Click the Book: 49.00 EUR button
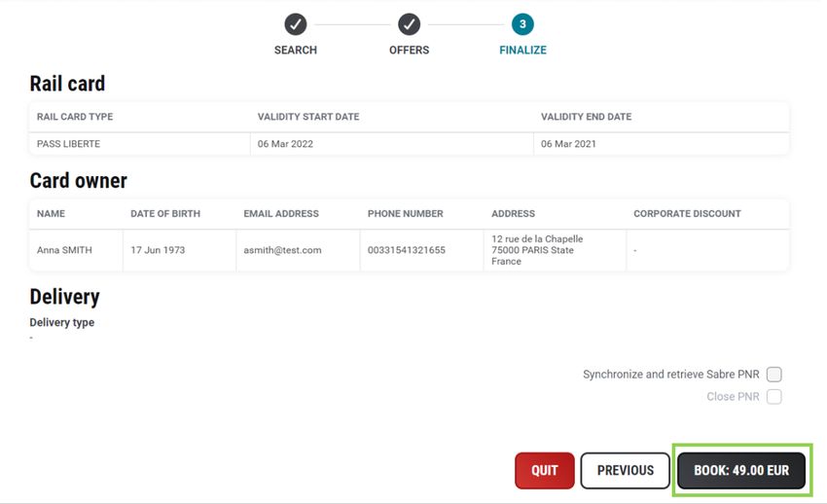The width and height of the screenshot is (827, 504). pos(741,470)
